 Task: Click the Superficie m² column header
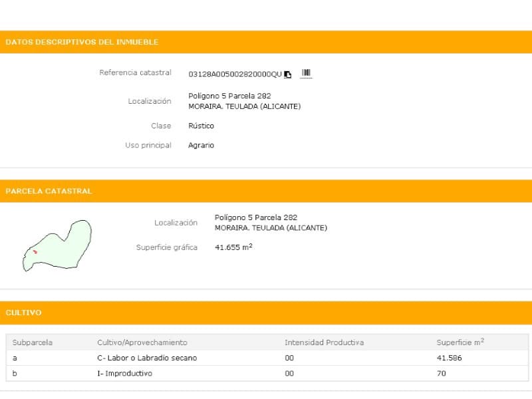pos(460,342)
